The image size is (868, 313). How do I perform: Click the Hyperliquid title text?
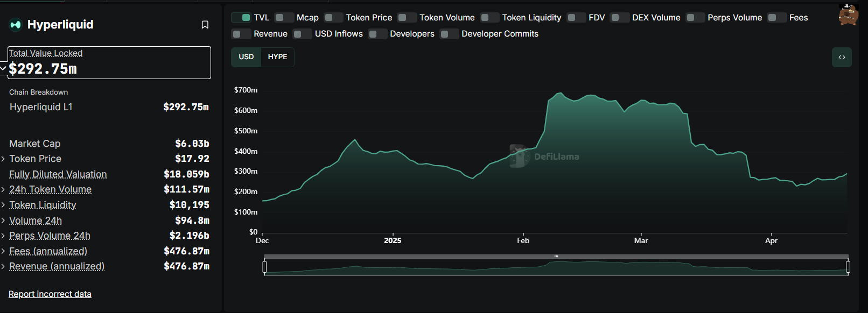(60, 25)
